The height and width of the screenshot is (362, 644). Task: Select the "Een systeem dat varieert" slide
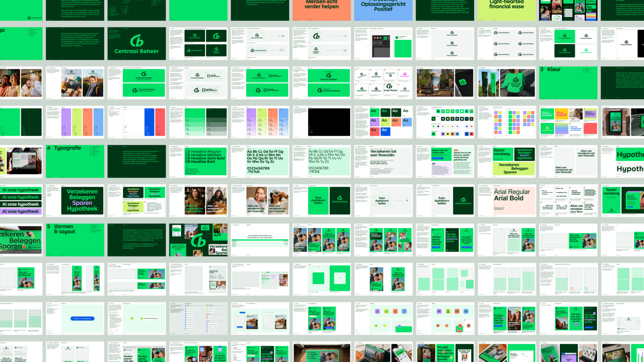[x=260, y=240]
